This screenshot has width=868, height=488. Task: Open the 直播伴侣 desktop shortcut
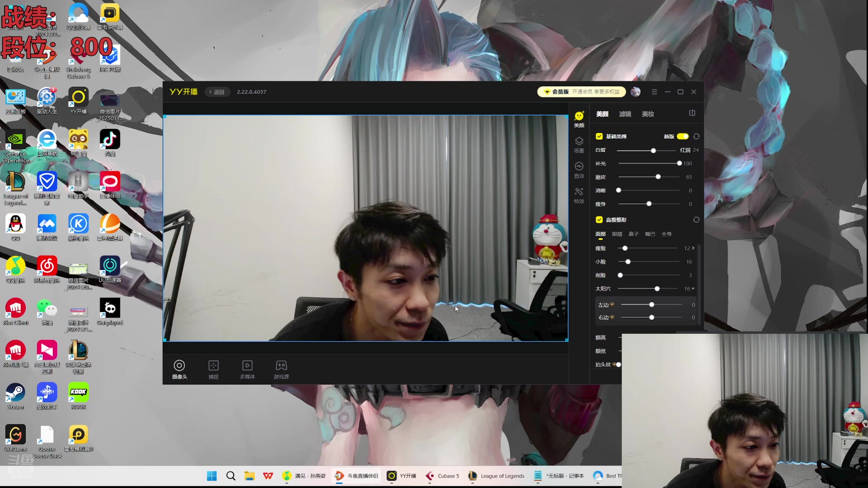pyautogui.click(x=110, y=185)
